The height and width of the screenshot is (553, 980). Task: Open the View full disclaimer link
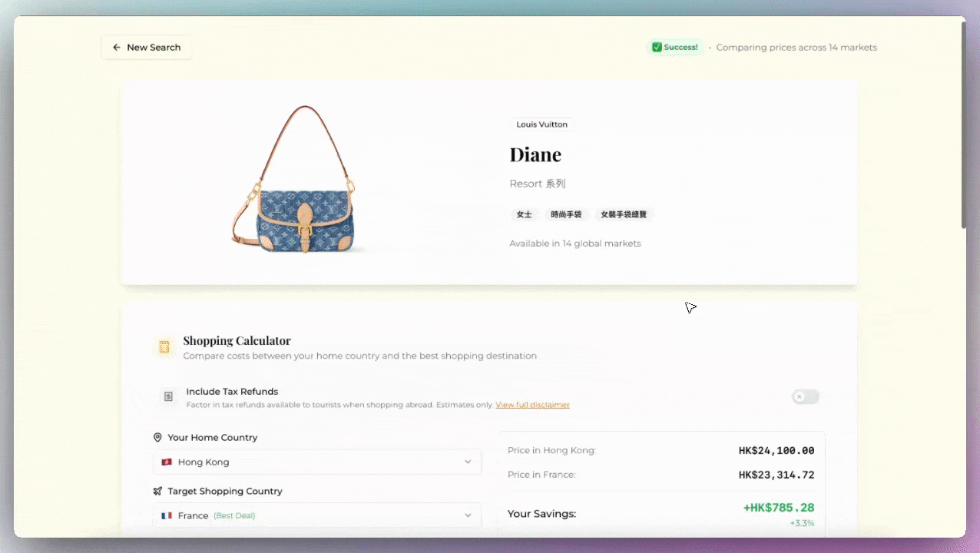[532, 405]
